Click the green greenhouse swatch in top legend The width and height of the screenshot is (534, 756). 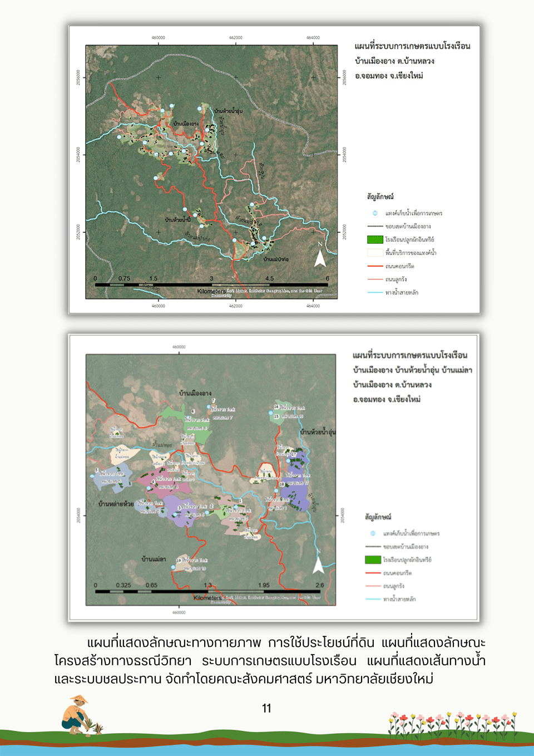375,239
